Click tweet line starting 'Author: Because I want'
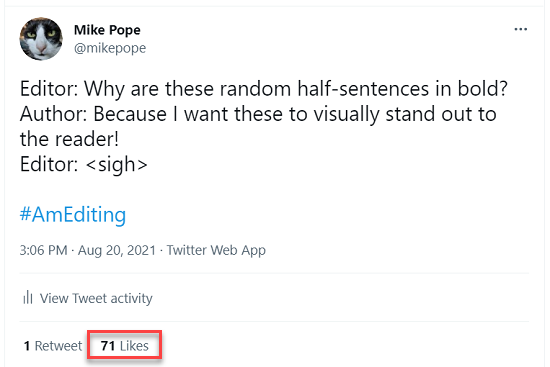This screenshot has height=367, width=550. click(258, 114)
